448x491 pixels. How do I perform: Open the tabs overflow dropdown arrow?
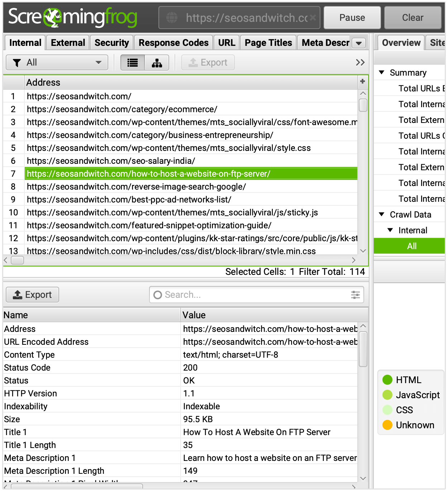coord(358,43)
